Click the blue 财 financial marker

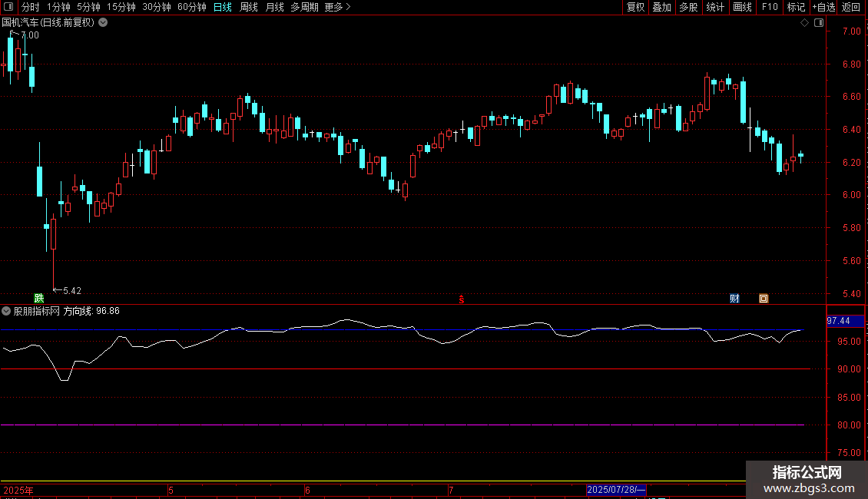pyautogui.click(x=734, y=299)
